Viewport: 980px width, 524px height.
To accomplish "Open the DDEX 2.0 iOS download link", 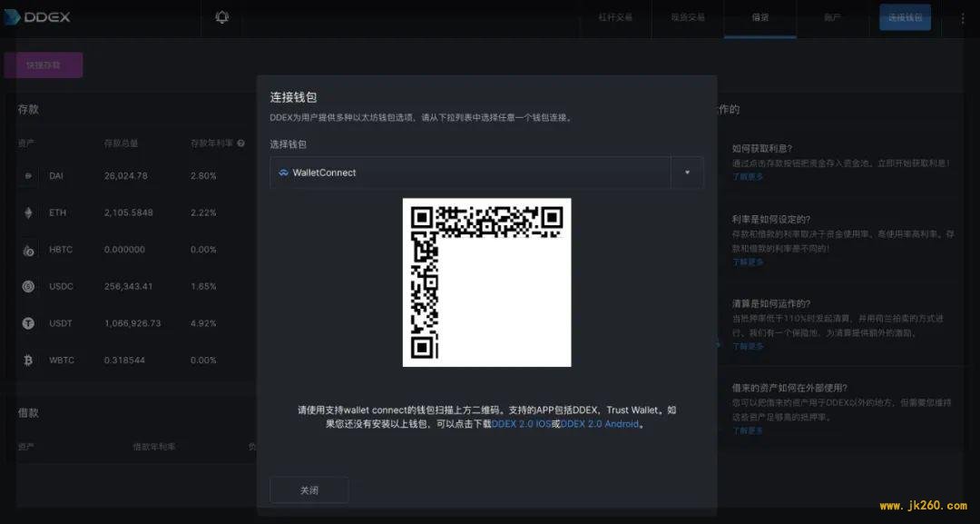I will 521,424.
